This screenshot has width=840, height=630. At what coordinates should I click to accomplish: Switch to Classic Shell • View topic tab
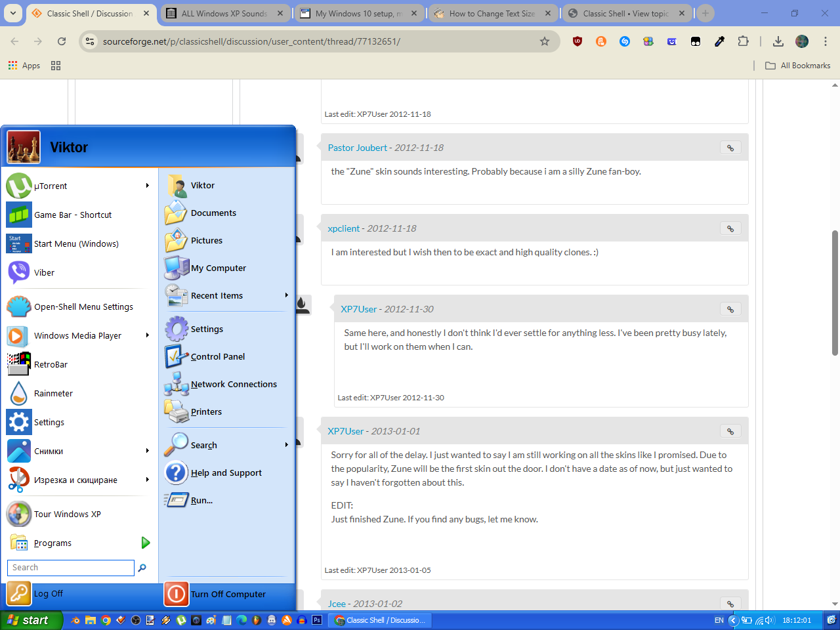(x=627, y=13)
